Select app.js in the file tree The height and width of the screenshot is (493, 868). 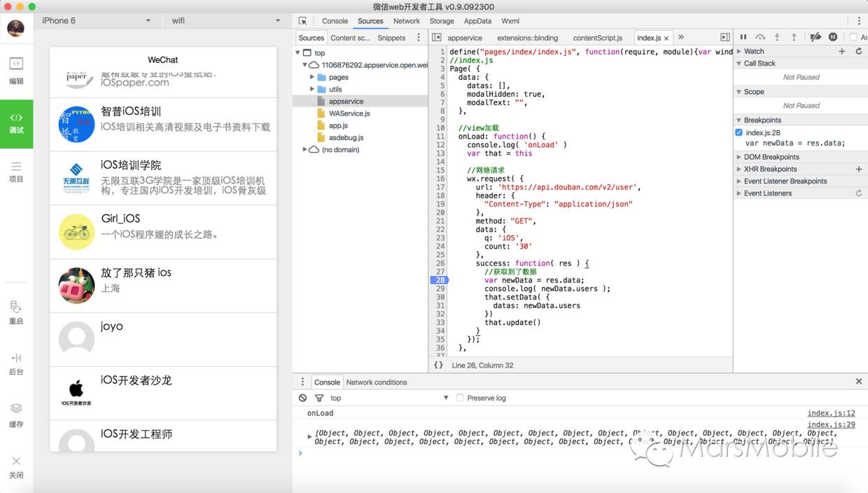[338, 125]
